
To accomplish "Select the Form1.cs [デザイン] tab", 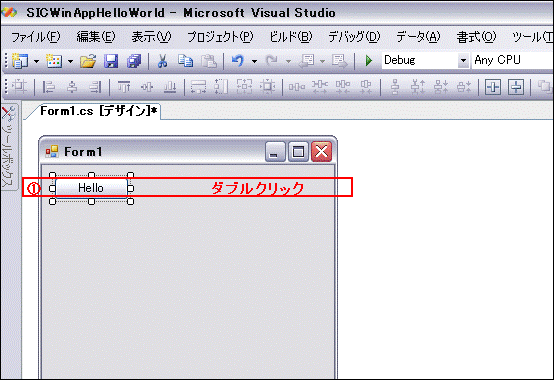I will 99,111.
